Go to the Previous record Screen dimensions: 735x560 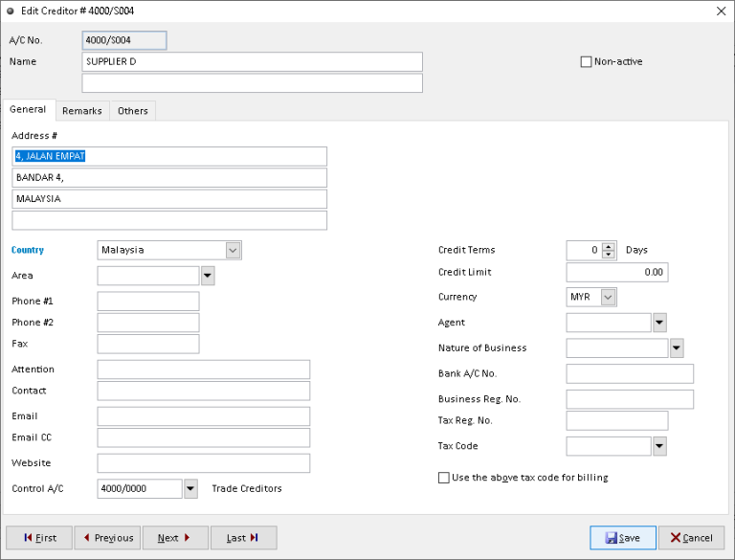click(107, 537)
